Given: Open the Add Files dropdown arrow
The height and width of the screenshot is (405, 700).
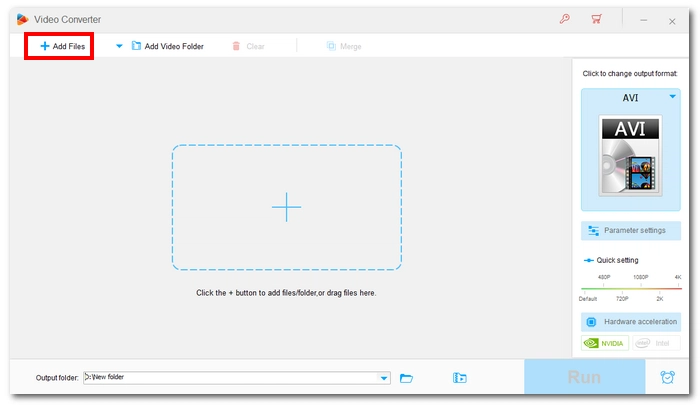Looking at the screenshot, I should click(119, 46).
